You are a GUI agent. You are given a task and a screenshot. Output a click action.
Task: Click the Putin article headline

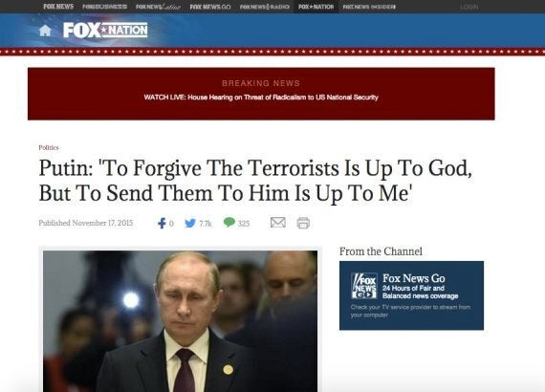pos(255,181)
